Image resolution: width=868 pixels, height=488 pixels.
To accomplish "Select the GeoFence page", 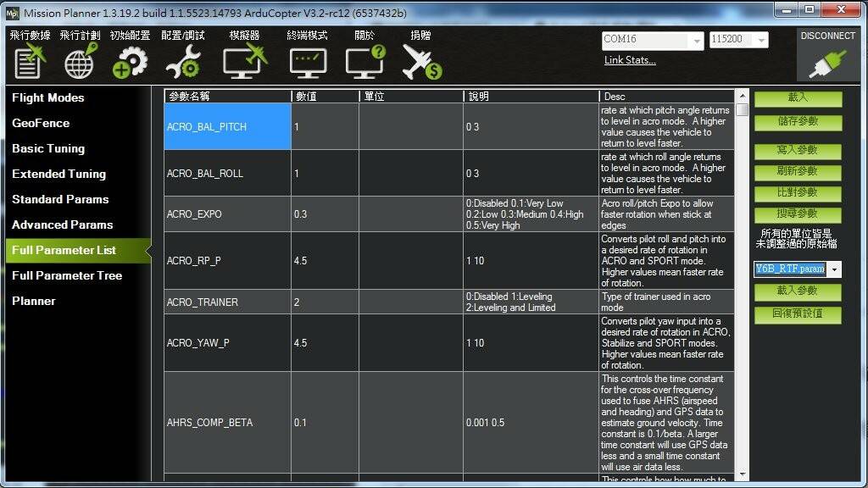I will [41, 124].
